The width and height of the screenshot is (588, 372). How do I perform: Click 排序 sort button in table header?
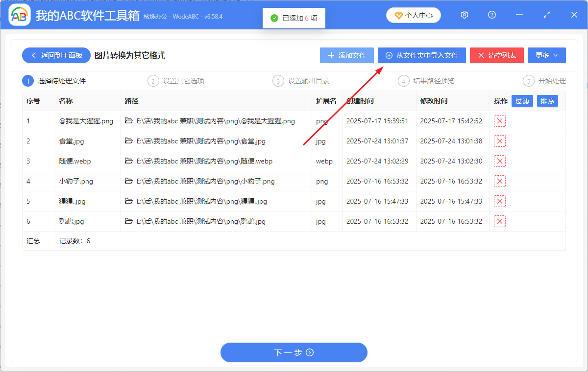547,101
